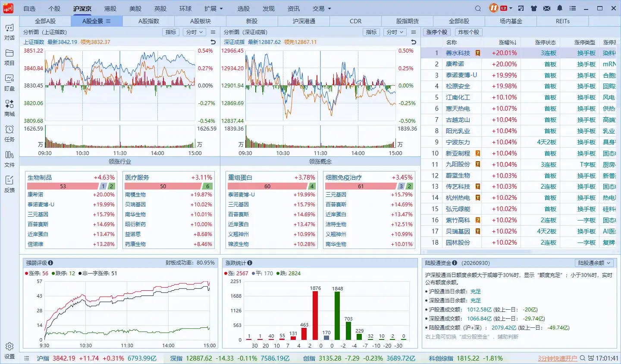Select the A股板块 tab
This screenshot has width=621, height=364.
coord(201,21)
